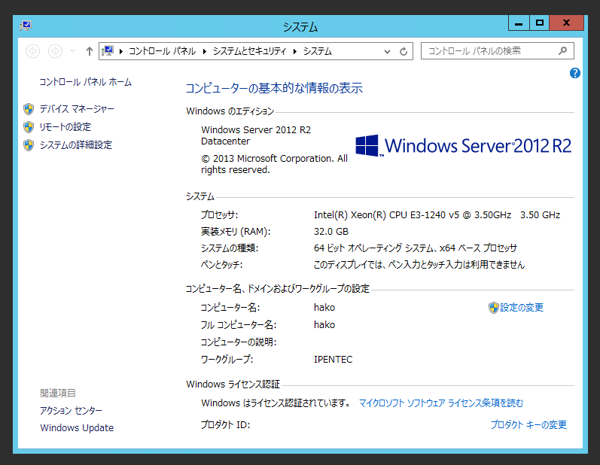The width and height of the screenshot is (600, 465).
Task: Click the Windows はライセンス認証されています text
Action: pyautogui.click(x=275, y=403)
